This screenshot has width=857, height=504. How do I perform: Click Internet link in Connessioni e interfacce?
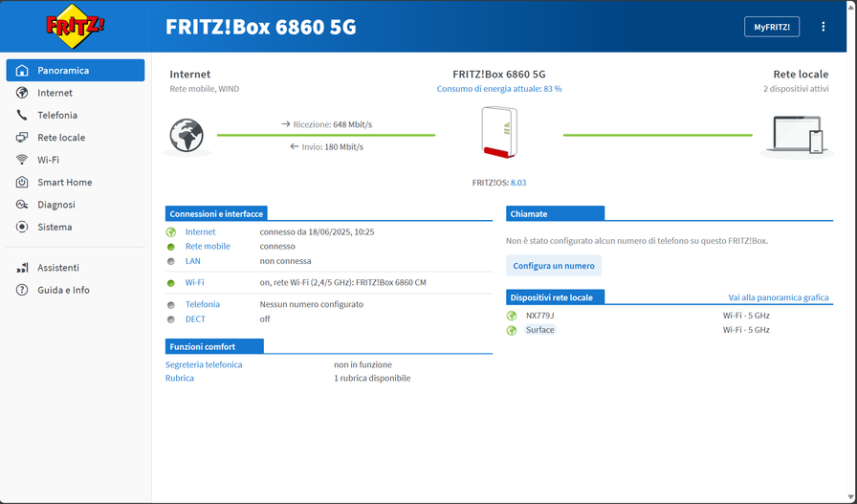pyautogui.click(x=200, y=231)
